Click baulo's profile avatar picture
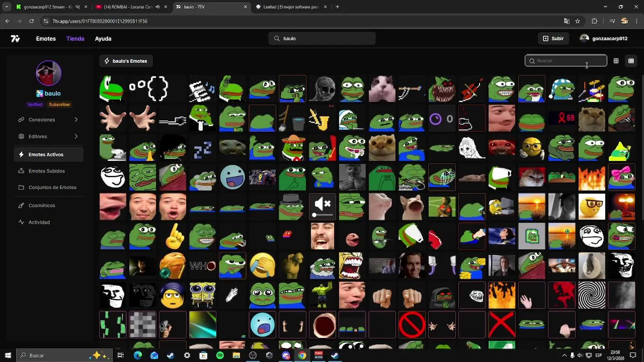 coord(49,73)
